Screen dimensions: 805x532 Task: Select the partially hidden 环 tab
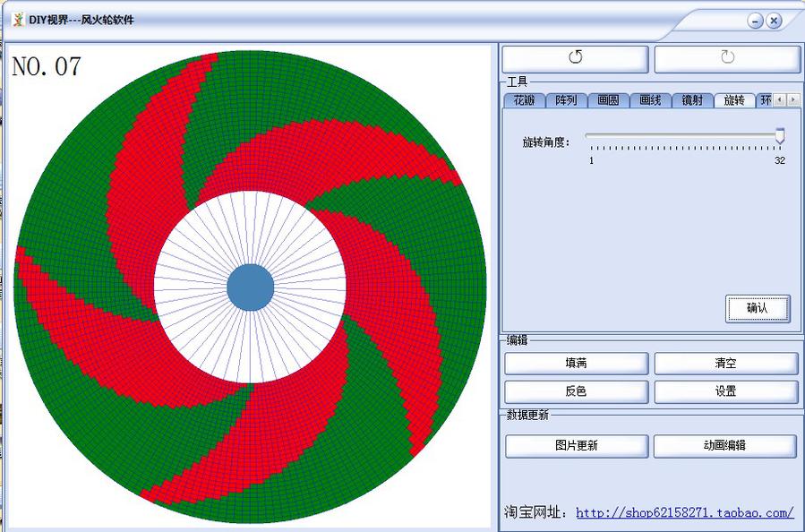[x=765, y=100]
